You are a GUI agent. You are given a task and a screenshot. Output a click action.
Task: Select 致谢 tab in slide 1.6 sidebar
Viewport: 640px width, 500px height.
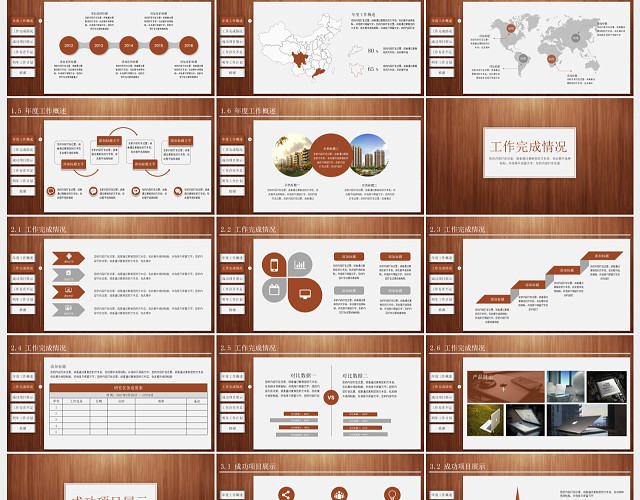click(x=232, y=191)
